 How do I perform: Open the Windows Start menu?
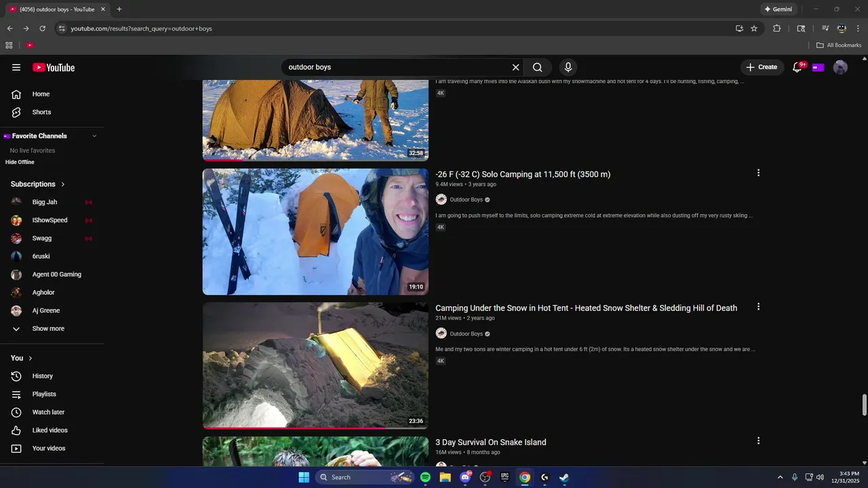(304, 477)
